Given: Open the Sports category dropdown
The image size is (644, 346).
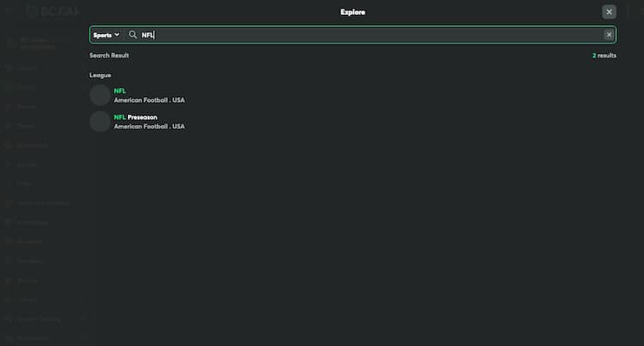Looking at the screenshot, I should pos(106,35).
